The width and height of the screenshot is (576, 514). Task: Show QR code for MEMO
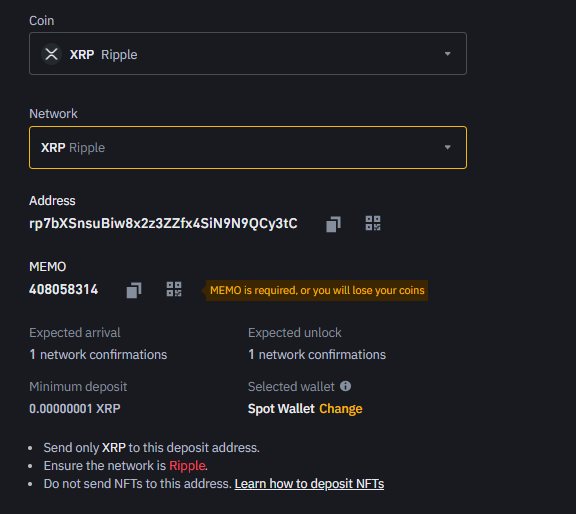coord(174,289)
